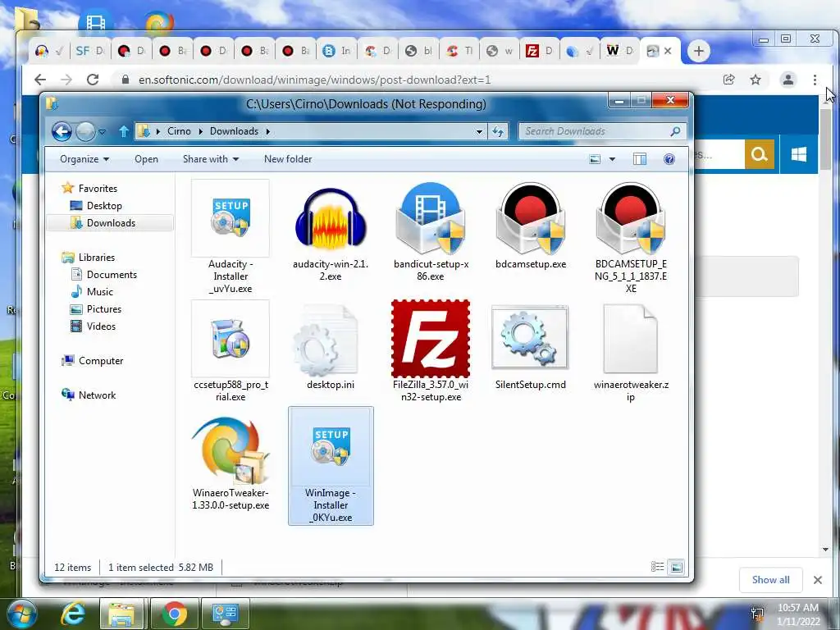
Task: Open new Chrome tab with plus button
Action: [698, 51]
